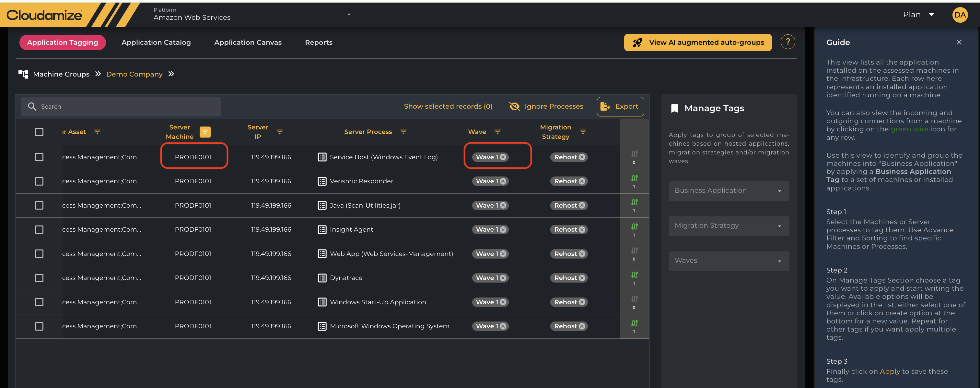This screenshot has height=388, width=980.
Task: Remove Rehost tag from Insight Agent row
Action: pyautogui.click(x=582, y=230)
